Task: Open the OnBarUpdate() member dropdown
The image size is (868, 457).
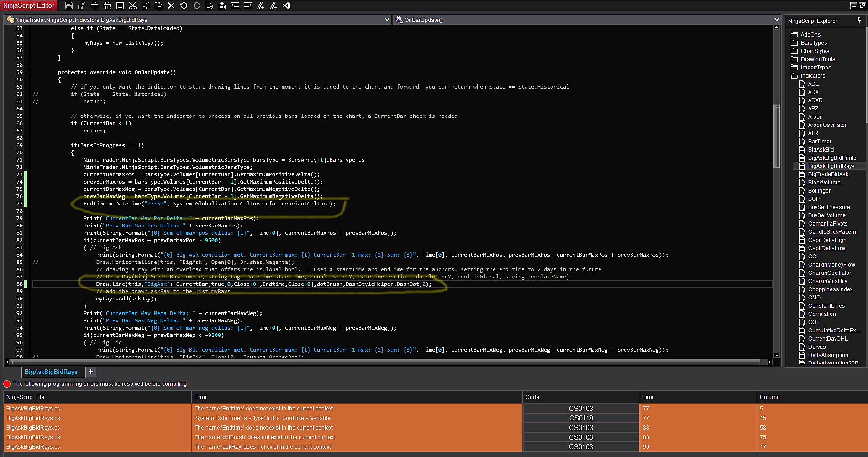Action: tap(776, 20)
